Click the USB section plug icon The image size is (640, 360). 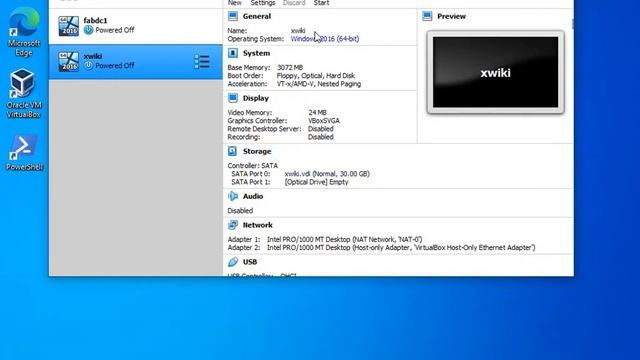(233, 262)
